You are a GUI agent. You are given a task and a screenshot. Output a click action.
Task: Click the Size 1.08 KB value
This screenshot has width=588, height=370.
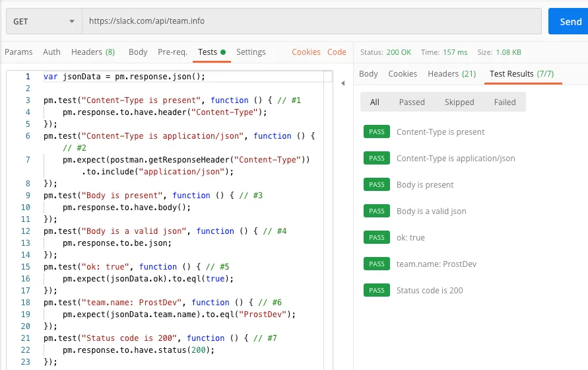tap(509, 52)
